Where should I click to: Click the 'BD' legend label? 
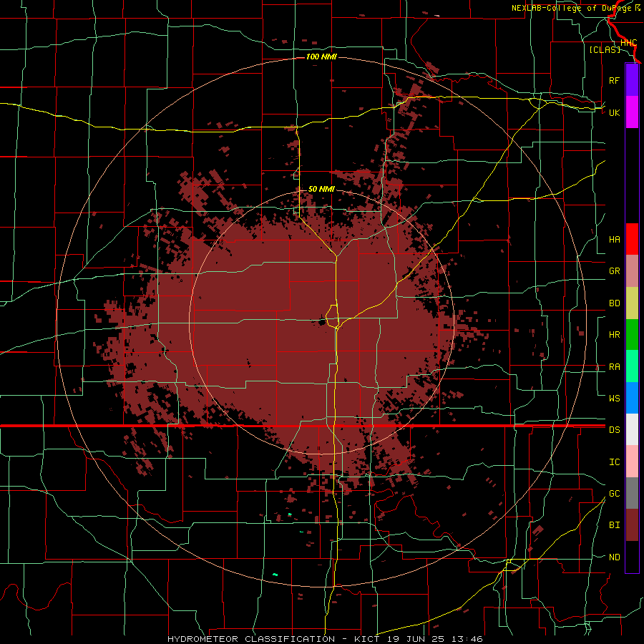point(614,303)
